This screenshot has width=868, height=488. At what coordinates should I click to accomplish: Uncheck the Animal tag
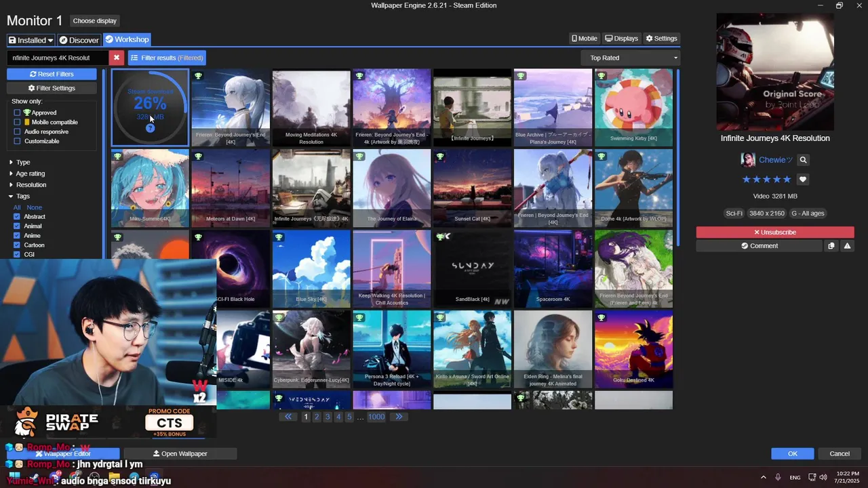tap(17, 226)
